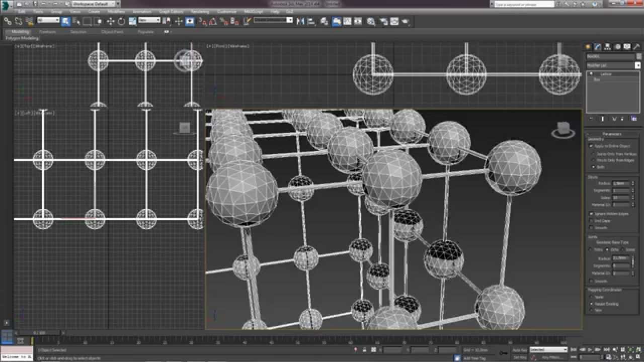Open the selection filter dropdown in toolbar
Image resolution: width=644 pixels, height=362 pixels.
click(49, 21)
